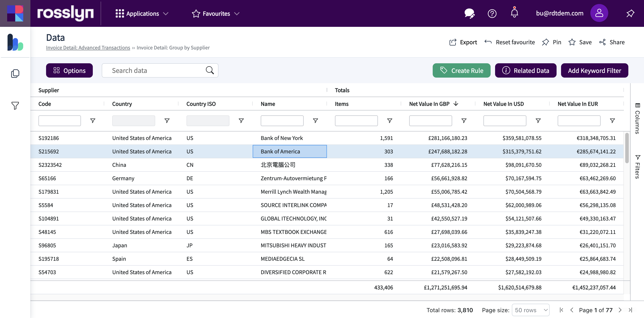Click the Items filter text box
Screen dimensions: 644x318
click(x=356, y=121)
